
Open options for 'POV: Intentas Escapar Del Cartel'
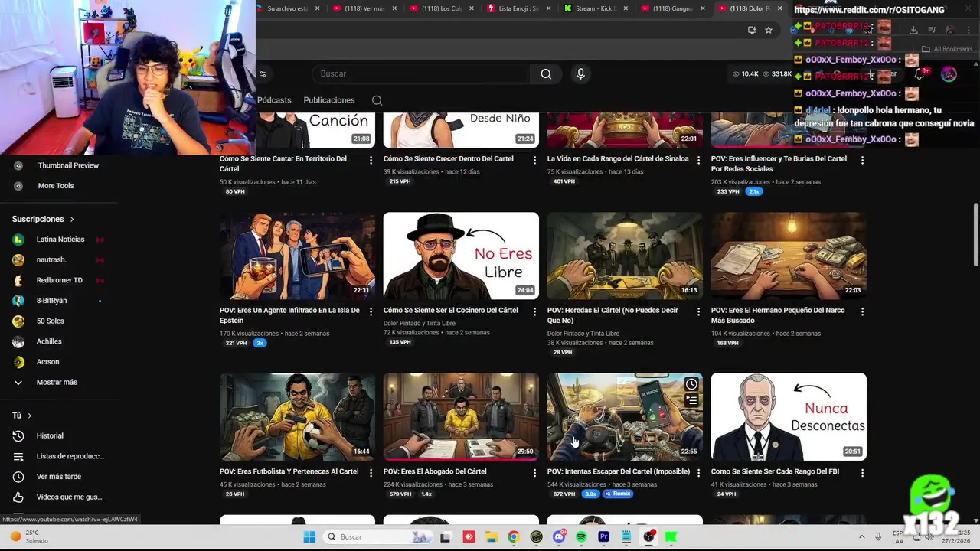click(x=698, y=473)
